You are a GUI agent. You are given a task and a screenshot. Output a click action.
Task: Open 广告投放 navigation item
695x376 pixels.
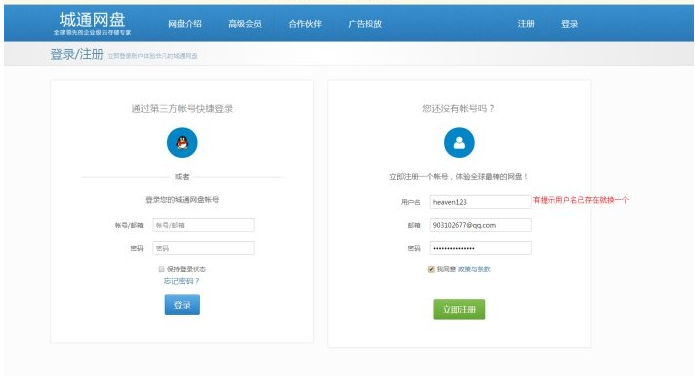click(365, 24)
